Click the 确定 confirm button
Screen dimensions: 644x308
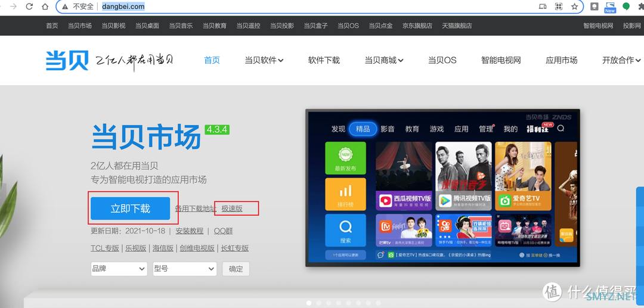[236, 269]
